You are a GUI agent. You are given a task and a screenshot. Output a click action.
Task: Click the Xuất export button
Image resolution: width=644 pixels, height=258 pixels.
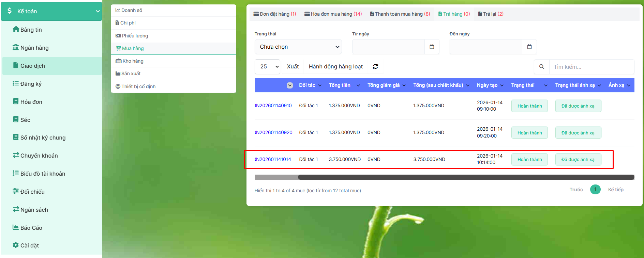293,67
